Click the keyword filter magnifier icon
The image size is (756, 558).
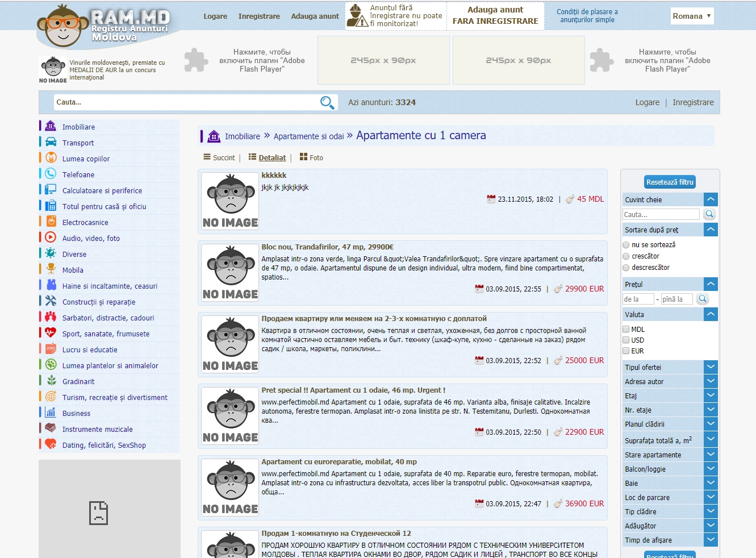tap(709, 214)
